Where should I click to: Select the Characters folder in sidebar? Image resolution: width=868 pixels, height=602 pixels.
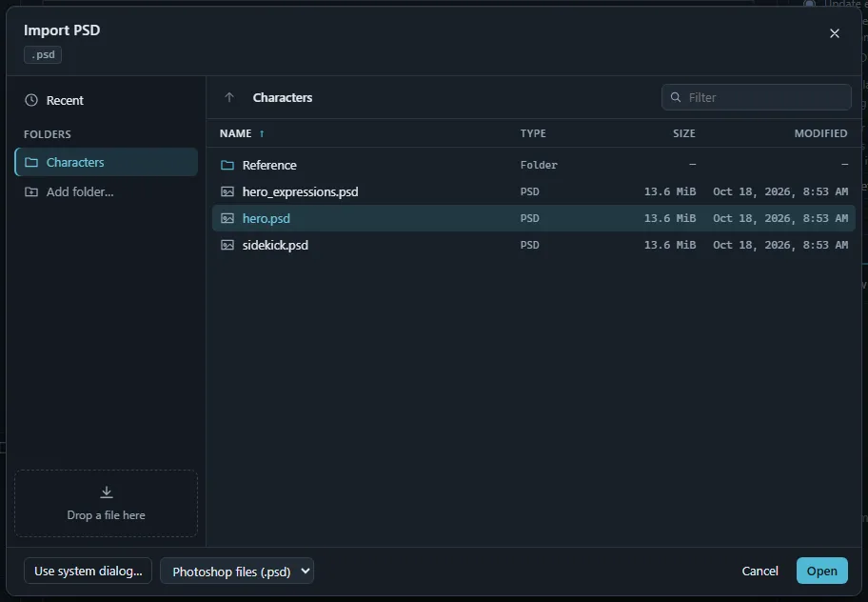(106, 162)
